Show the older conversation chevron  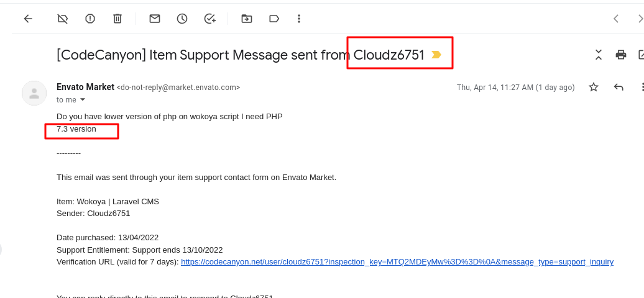640,19
